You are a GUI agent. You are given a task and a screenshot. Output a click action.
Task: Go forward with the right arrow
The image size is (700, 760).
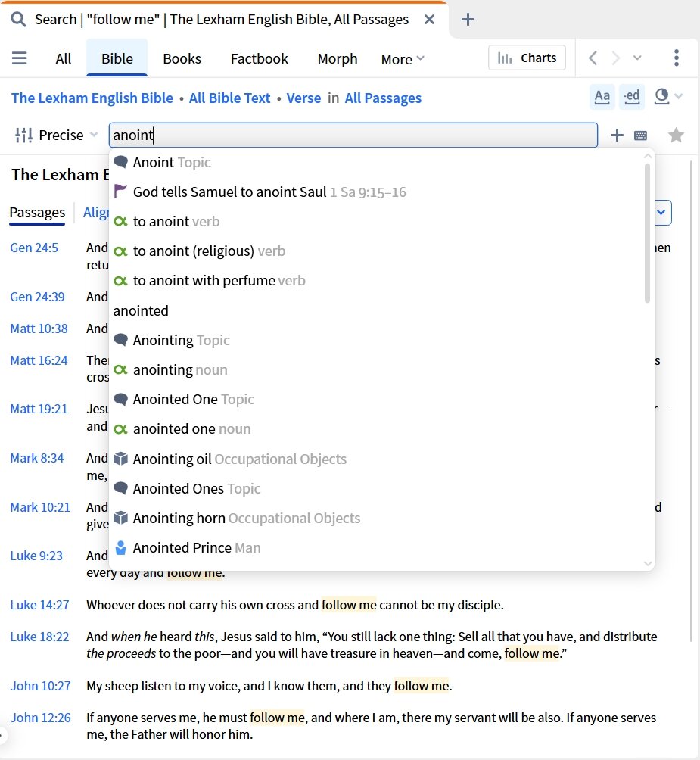(x=616, y=58)
